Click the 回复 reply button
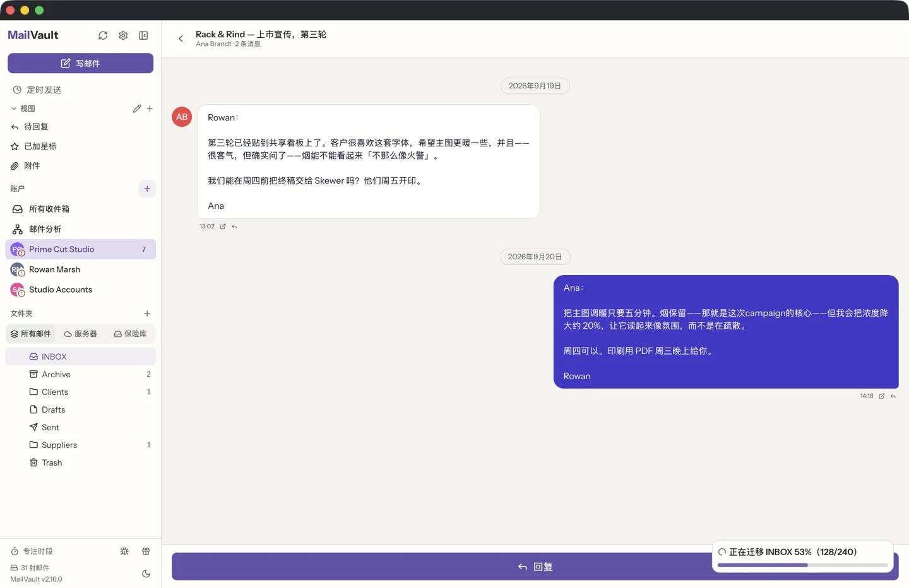 (535, 567)
